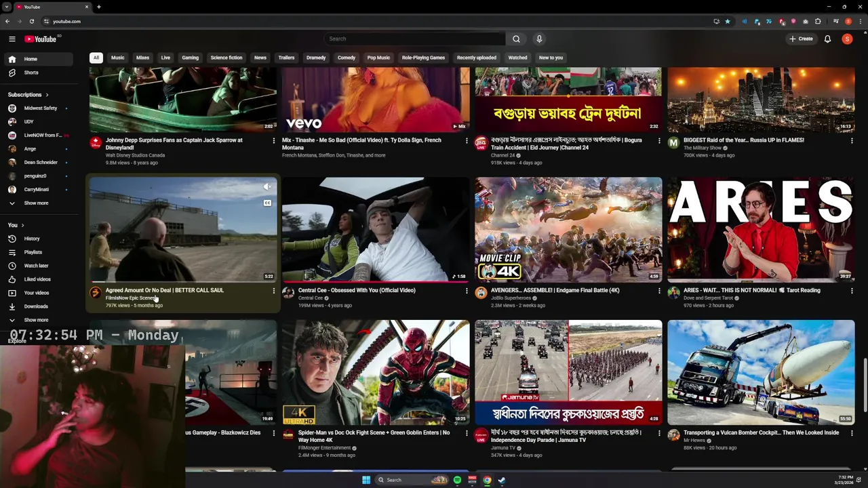The height and width of the screenshot is (488, 868).
Task: Select the Watched filter chip
Action: (518, 58)
